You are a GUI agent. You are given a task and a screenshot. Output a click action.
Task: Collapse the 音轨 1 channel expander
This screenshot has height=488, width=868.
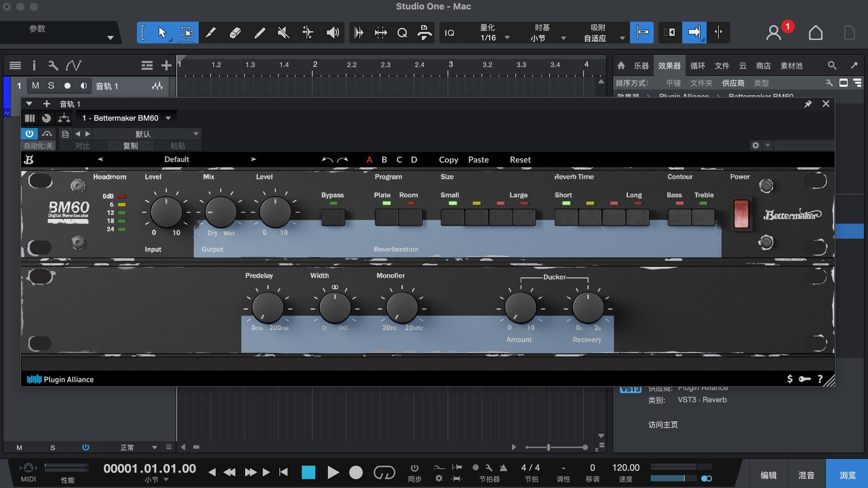point(29,104)
